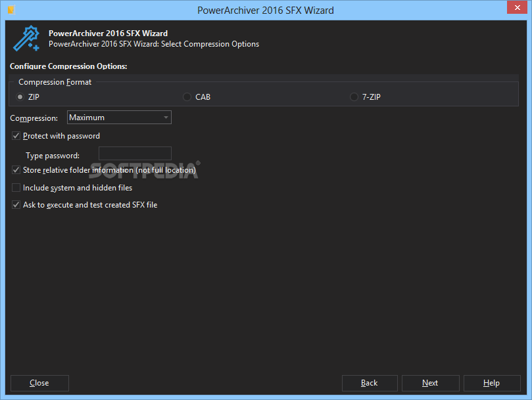Click the Type password input field
This screenshot has height=400, width=532.
135,154
